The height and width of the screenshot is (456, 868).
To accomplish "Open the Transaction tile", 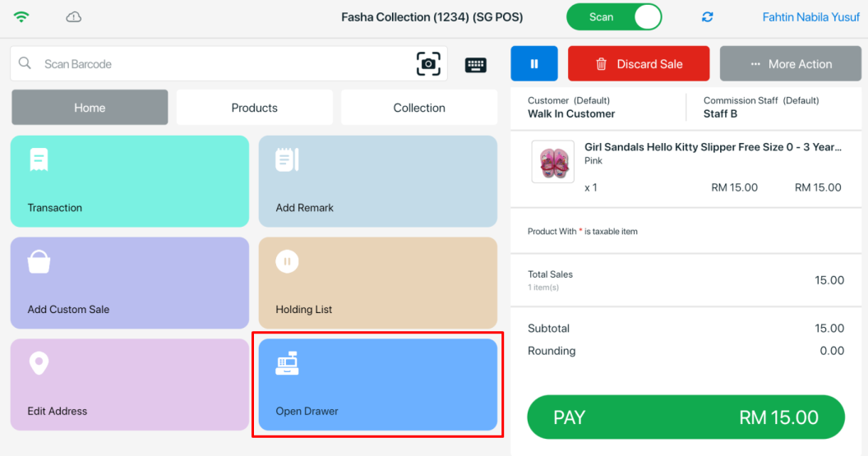I will tap(129, 181).
